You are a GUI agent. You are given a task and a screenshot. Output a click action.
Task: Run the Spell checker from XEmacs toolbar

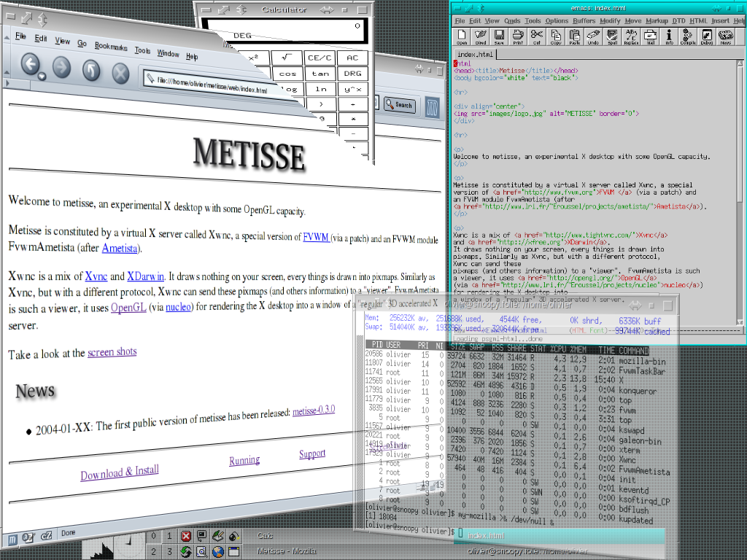pos(611,36)
